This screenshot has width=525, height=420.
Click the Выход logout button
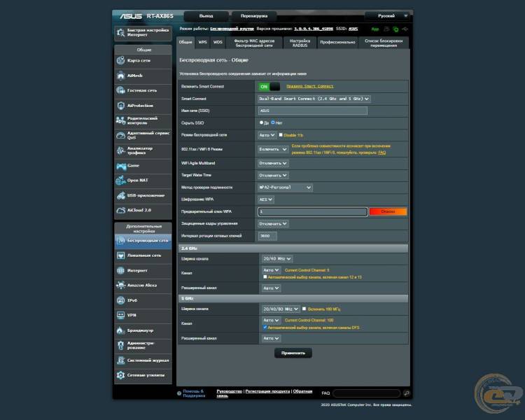[206, 16]
